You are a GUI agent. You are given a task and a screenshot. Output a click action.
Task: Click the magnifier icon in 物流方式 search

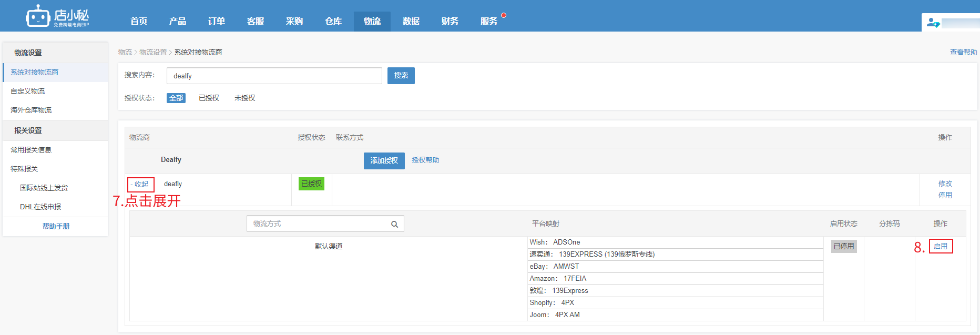(394, 224)
